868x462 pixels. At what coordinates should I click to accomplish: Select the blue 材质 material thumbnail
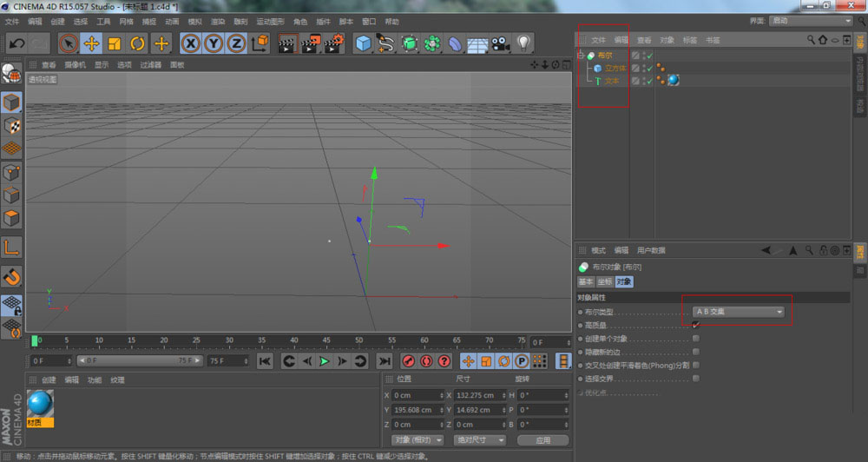[x=40, y=408]
